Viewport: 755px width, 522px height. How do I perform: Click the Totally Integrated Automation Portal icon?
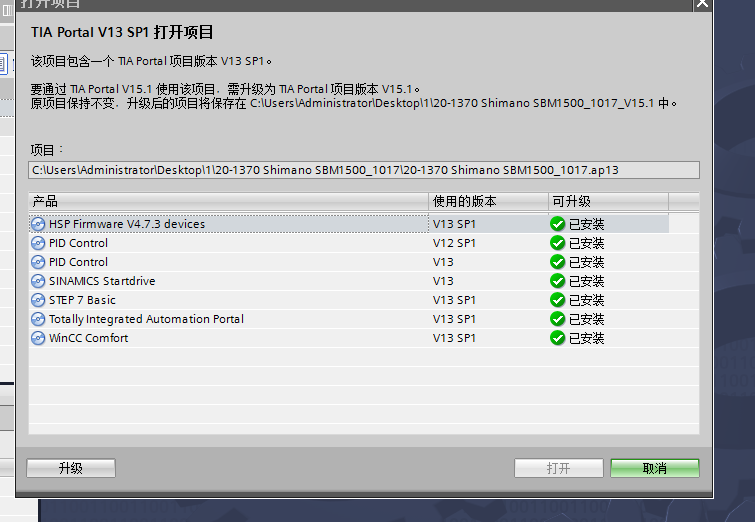tap(38, 319)
